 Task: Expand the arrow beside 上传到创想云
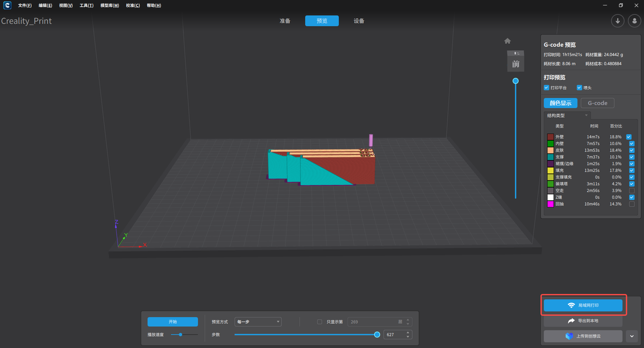tap(632, 336)
